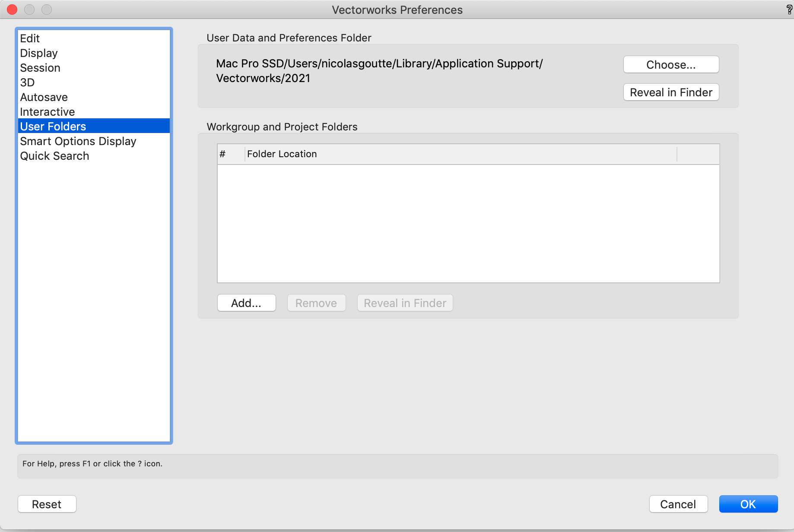Open Smart Options Display preferences
The height and width of the screenshot is (532, 794).
tap(78, 141)
